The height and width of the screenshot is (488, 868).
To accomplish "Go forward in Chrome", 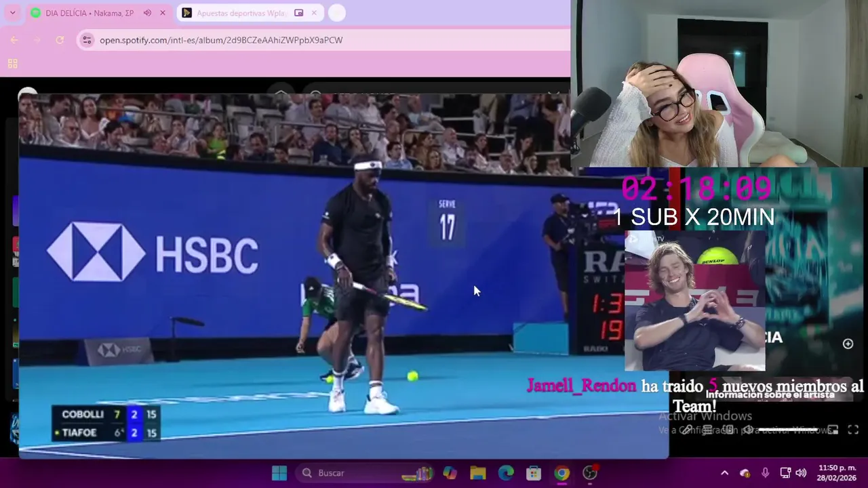I will coord(37,40).
